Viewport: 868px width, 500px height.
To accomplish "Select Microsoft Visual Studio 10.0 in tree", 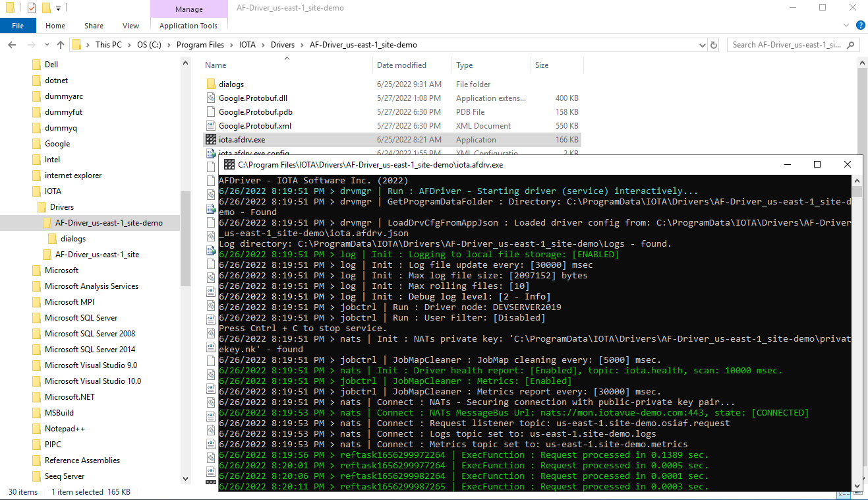I will 93,381.
